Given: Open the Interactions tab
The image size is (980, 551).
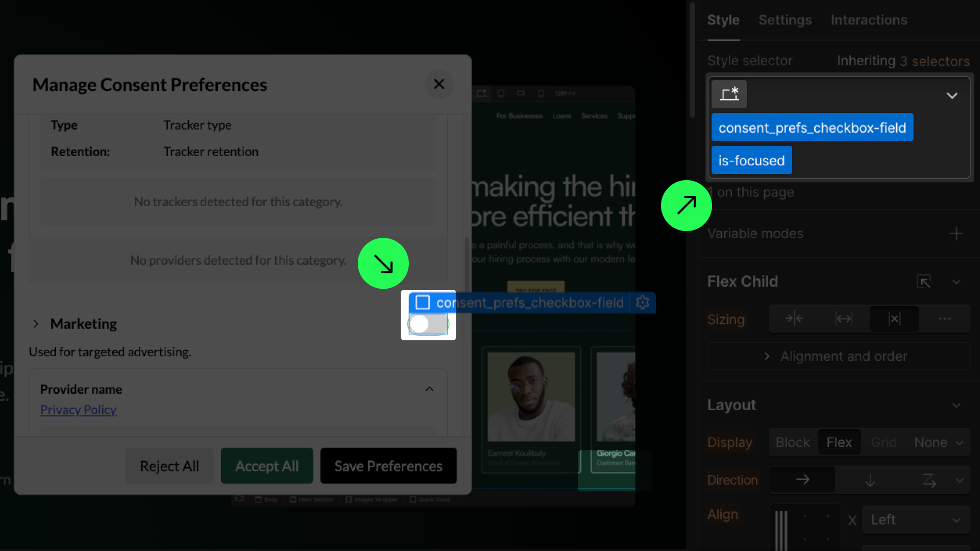Looking at the screenshot, I should [869, 20].
